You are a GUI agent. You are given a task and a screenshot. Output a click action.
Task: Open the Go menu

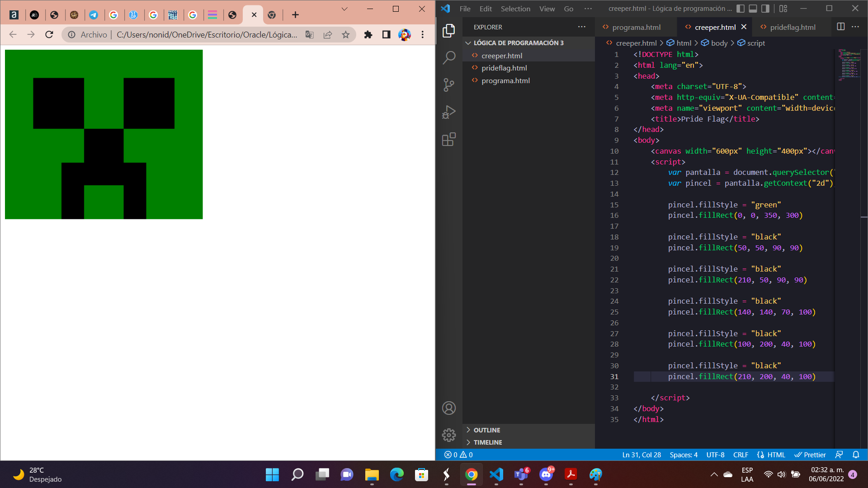tap(569, 9)
